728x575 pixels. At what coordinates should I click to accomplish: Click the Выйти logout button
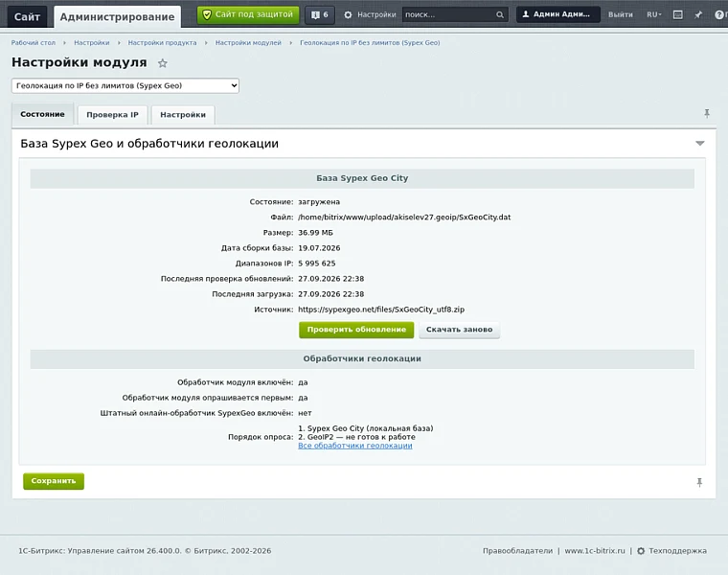[x=621, y=15]
